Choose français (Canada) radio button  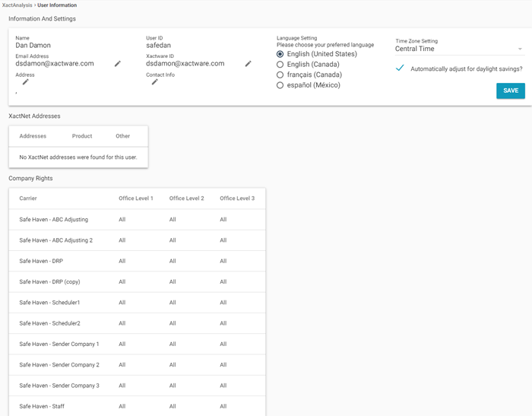click(280, 75)
